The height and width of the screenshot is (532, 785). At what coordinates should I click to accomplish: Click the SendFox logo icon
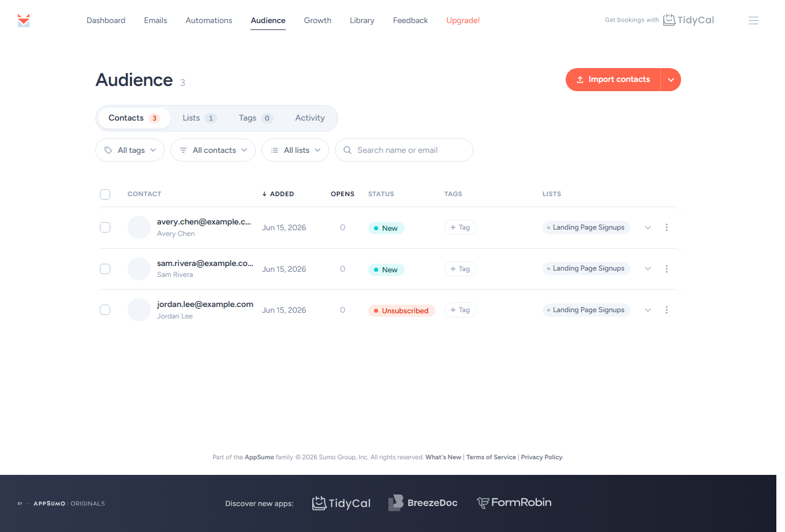(x=24, y=20)
